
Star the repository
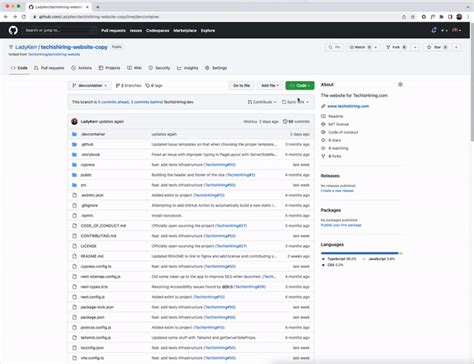tap(437, 47)
